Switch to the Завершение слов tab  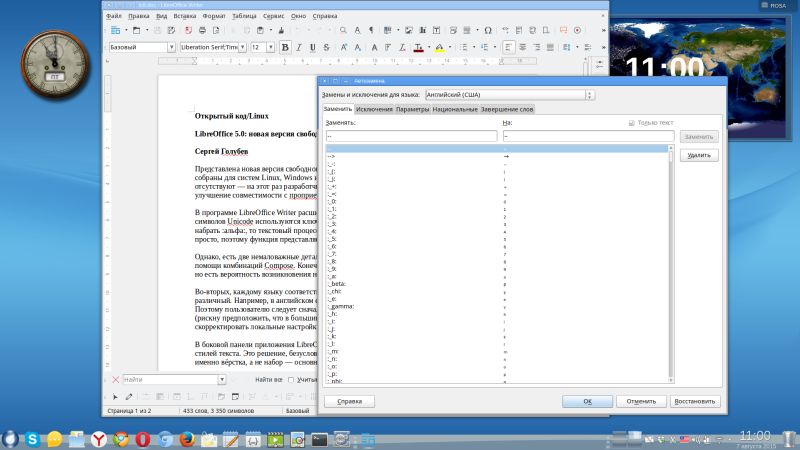point(507,109)
